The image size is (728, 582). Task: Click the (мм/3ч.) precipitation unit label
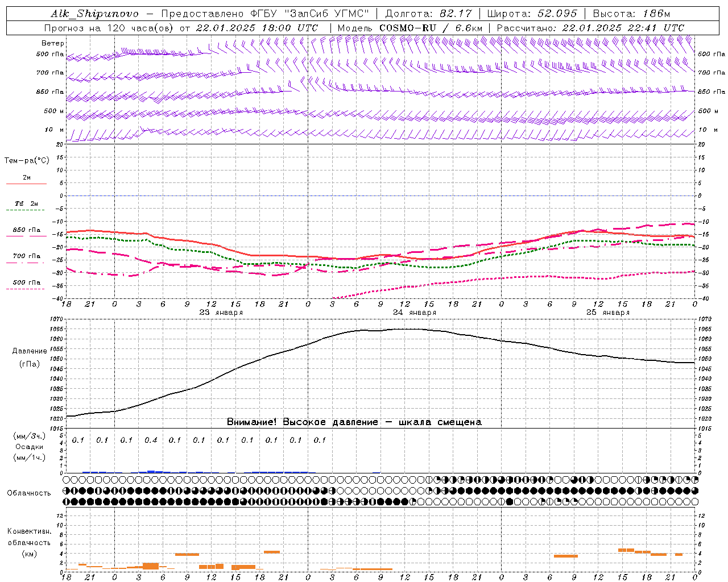point(29,436)
